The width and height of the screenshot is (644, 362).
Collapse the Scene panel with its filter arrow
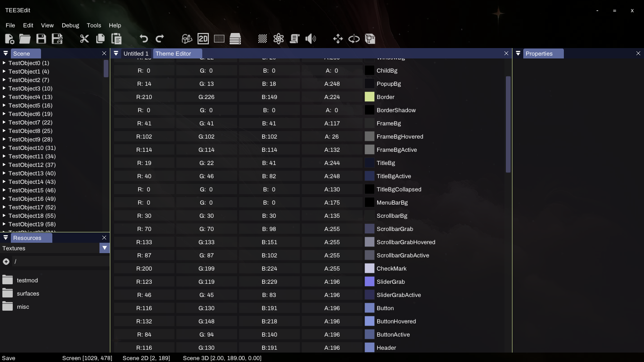(5, 53)
